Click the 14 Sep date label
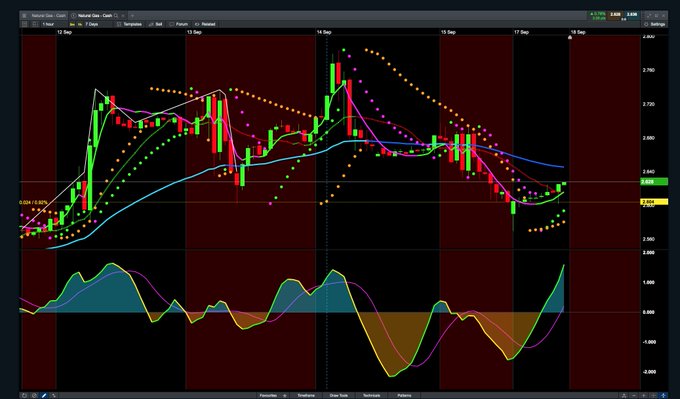This screenshot has width=680, height=399. (324, 32)
